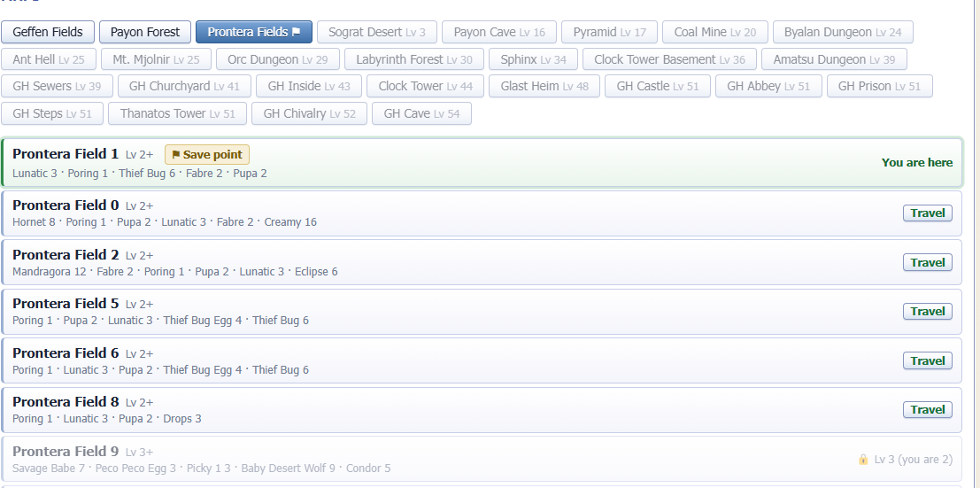
Task: Choose the Sphinx Lv 34 tab
Action: [534, 59]
